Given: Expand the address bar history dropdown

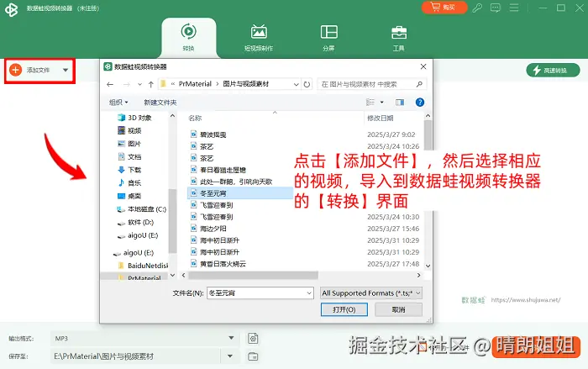Looking at the screenshot, I should pyautogui.click(x=297, y=84).
